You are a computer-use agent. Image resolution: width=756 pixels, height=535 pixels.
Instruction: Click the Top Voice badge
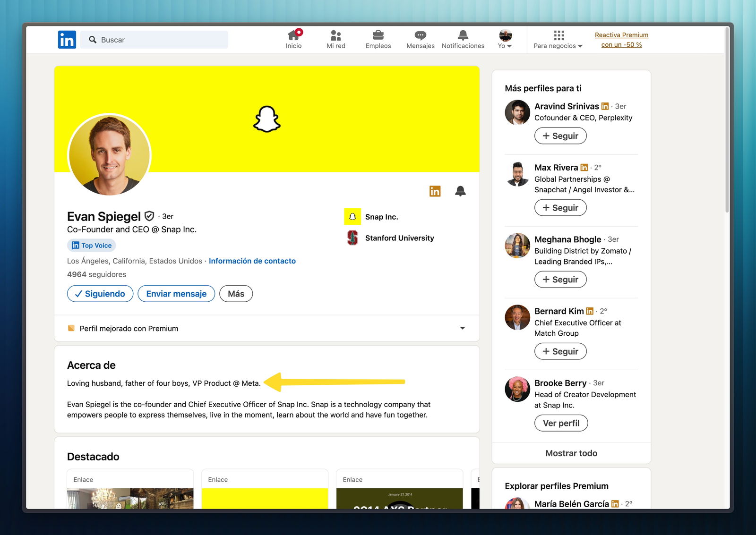click(x=91, y=246)
